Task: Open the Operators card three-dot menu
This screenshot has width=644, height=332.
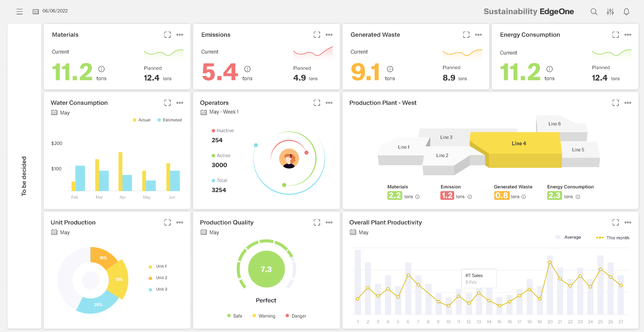Action: click(x=329, y=103)
